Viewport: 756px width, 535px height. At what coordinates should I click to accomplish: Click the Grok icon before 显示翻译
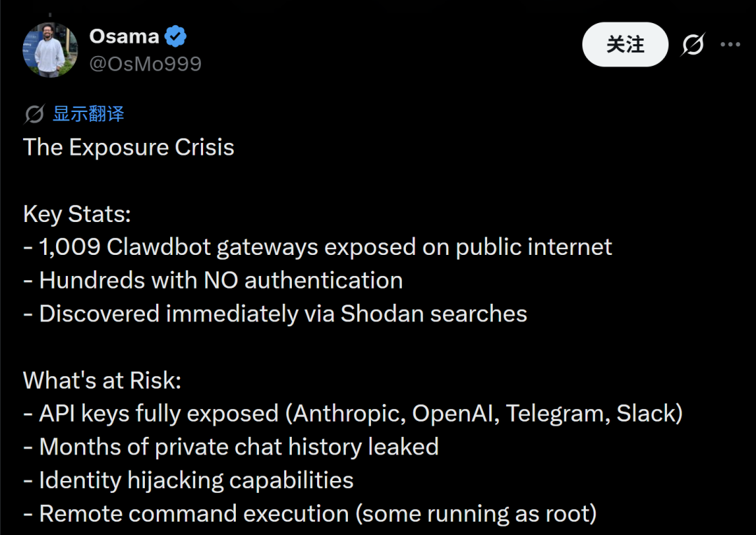point(34,114)
